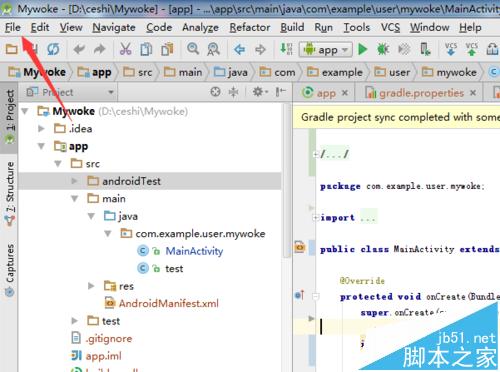
Task: Collapse the app module node
Action: [x=41, y=146]
